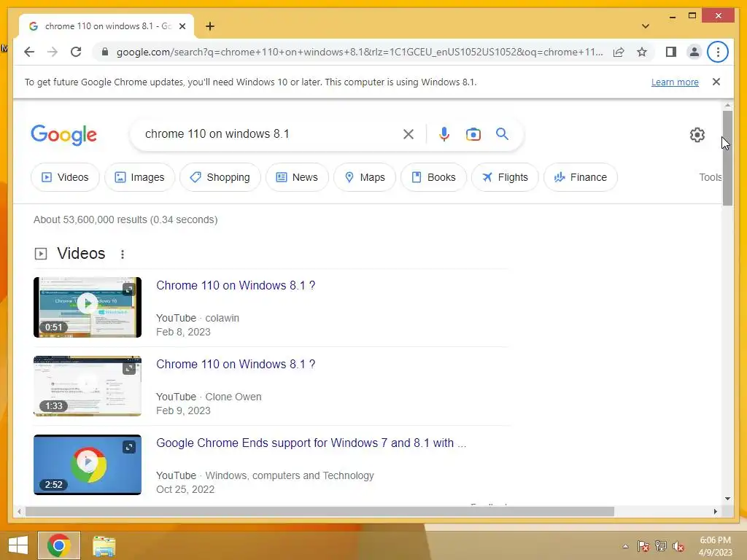Click 'Oct 25, 2022' date text

click(185, 489)
